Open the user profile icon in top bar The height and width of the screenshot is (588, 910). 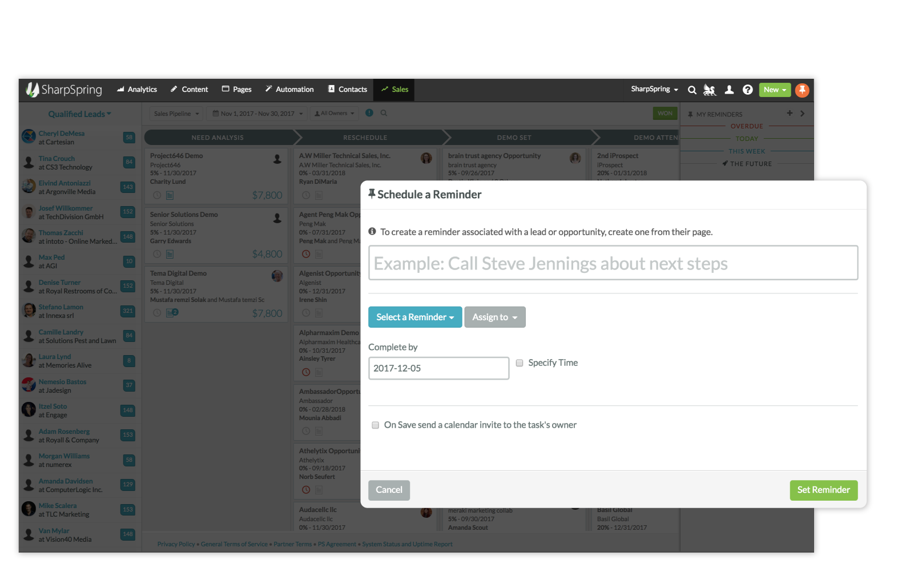point(729,90)
